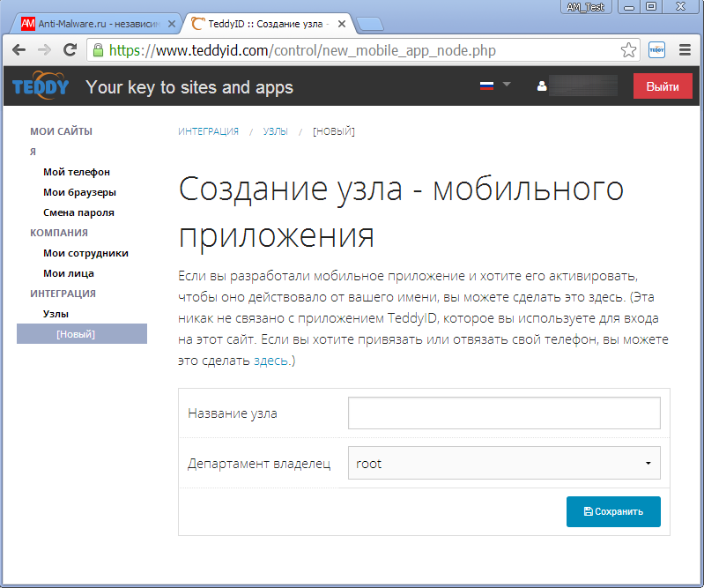This screenshot has height=588, width=704.
Task: Reload the page with refresh icon
Action: pyautogui.click(x=70, y=50)
